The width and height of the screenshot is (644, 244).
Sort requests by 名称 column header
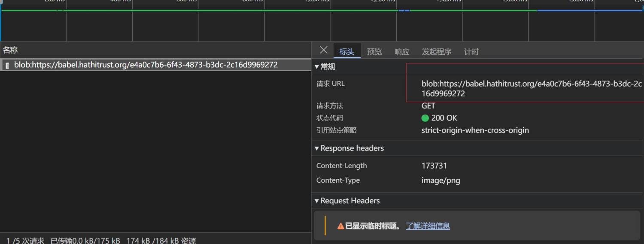pos(10,50)
